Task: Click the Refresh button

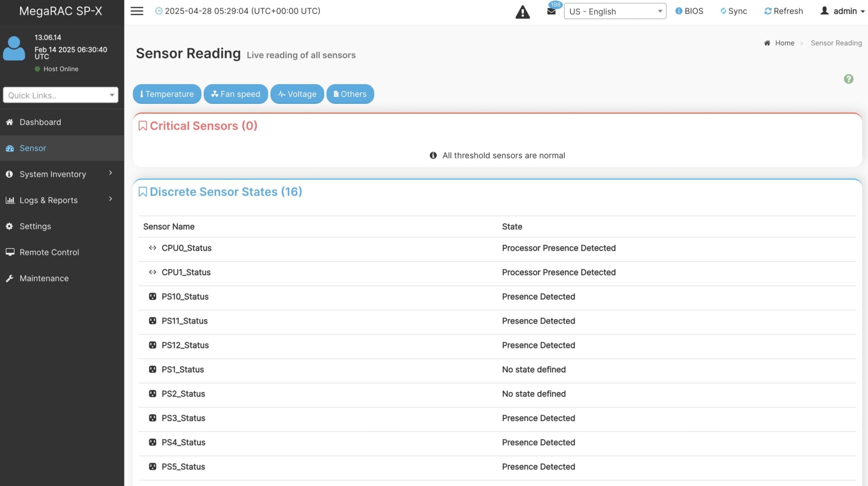Action: pyautogui.click(x=783, y=11)
